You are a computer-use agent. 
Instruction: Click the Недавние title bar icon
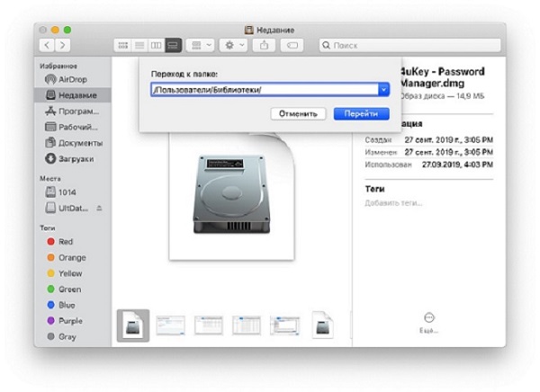(249, 30)
